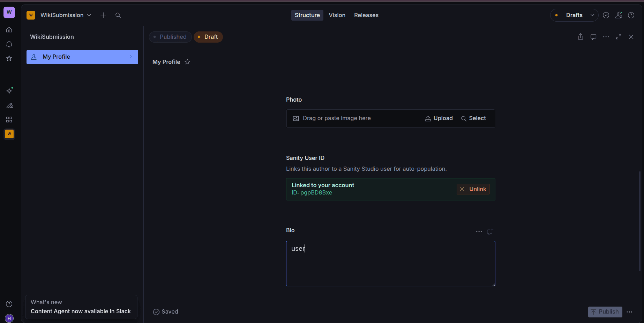Open the Bio field actions ellipsis menu
644x323 pixels.
click(x=479, y=232)
